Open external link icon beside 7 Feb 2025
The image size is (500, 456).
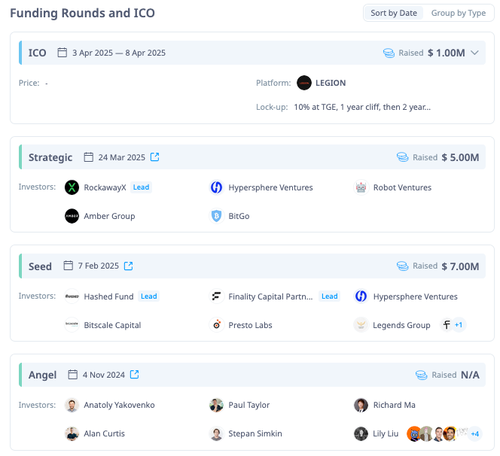point(128,266)
